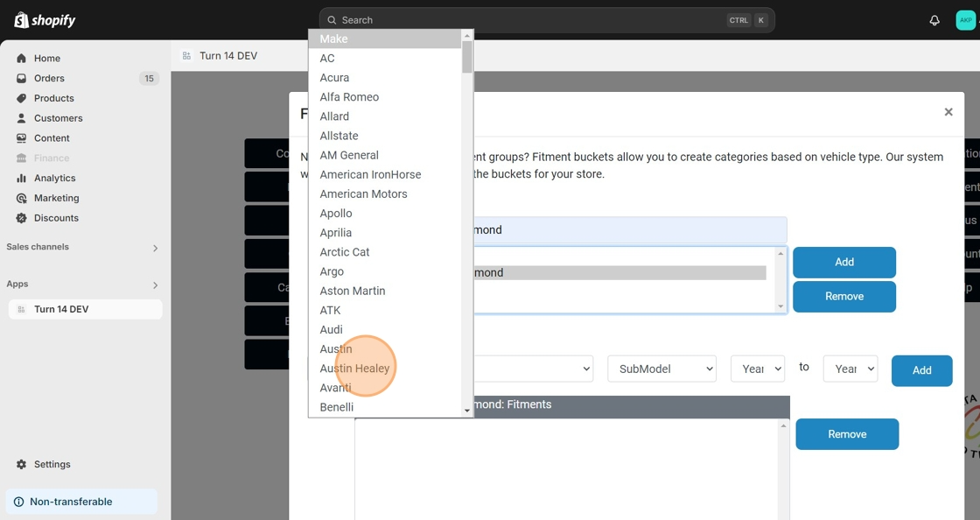Click the Discounts badge icon

[21, 218]
